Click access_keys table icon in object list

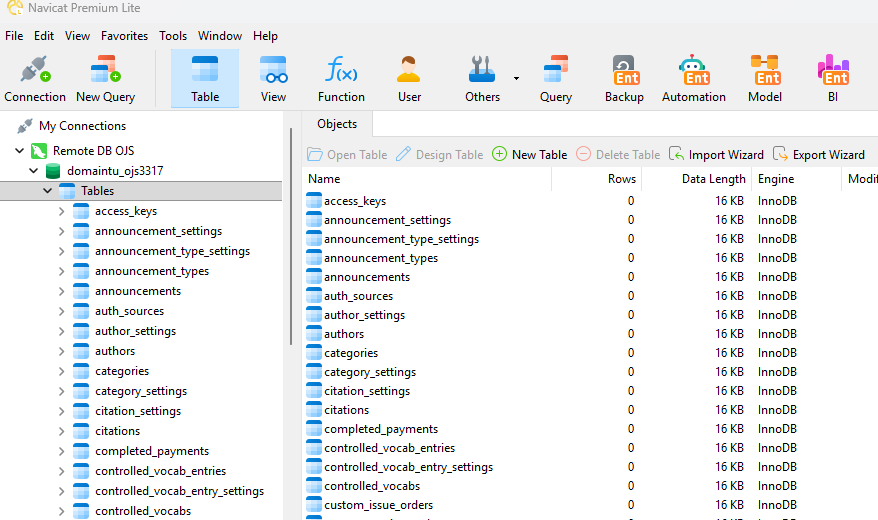(314, 201)
